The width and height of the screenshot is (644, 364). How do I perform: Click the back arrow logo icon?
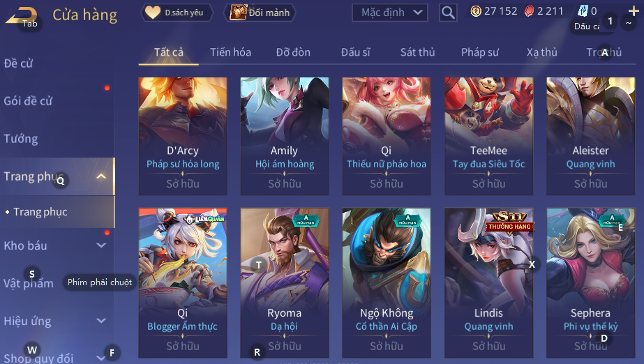pyautogui.click(x=22, y=15)
